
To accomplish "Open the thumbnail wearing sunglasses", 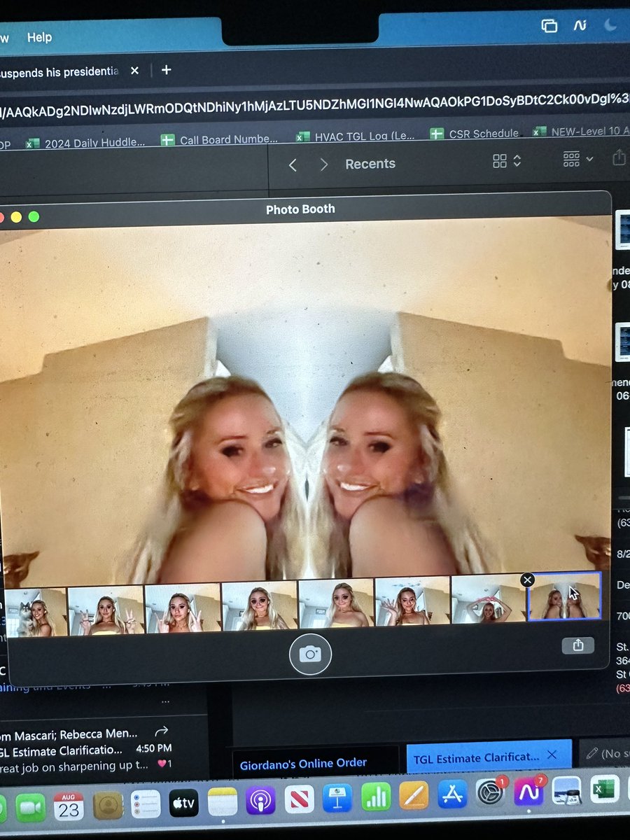I will (x=260, y=605).
